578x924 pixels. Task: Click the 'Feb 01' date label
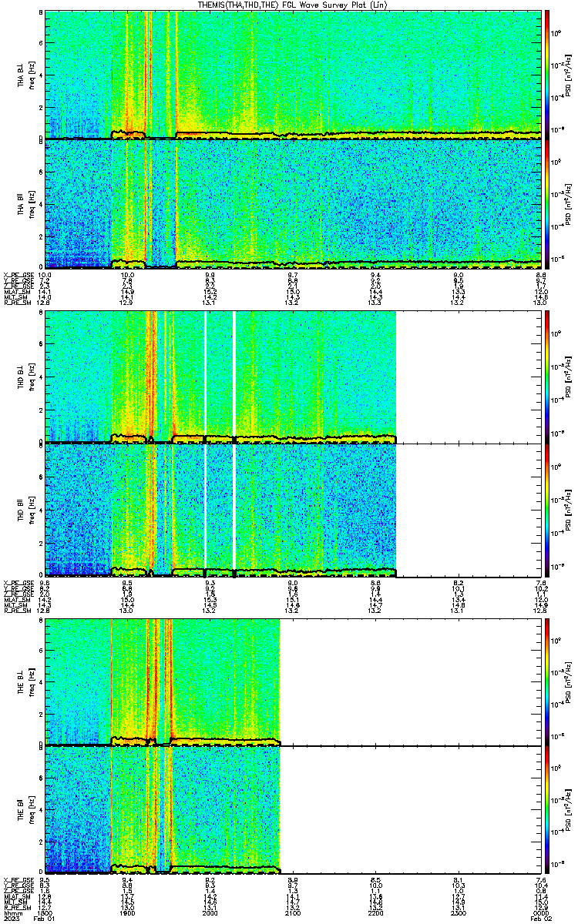pos(45,919)
